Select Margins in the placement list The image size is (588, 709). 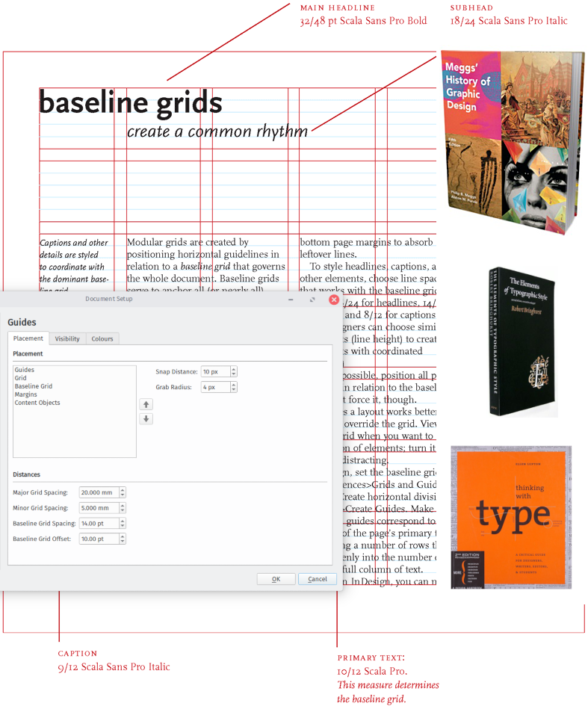[x=25, y=394]
